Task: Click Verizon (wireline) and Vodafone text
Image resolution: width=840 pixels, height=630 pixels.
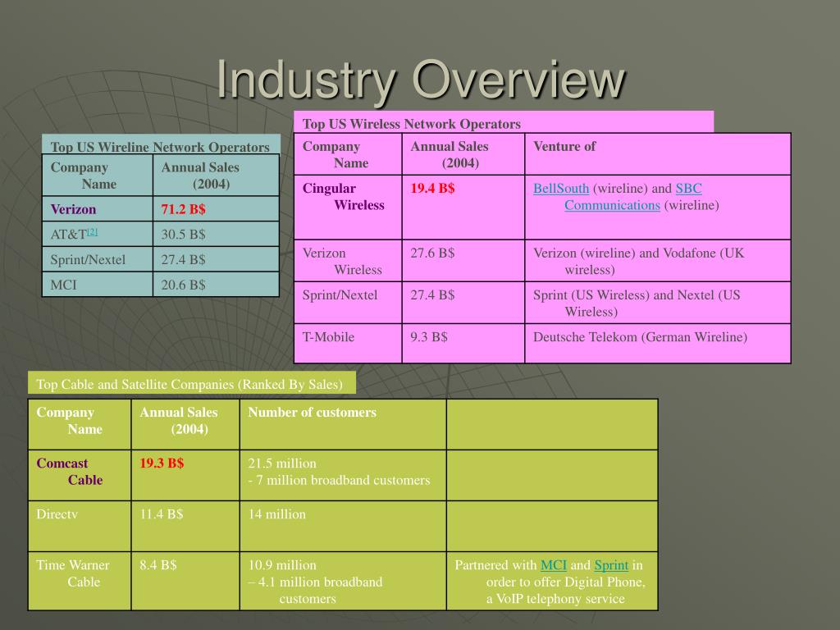Action: (x=638, y=261)
